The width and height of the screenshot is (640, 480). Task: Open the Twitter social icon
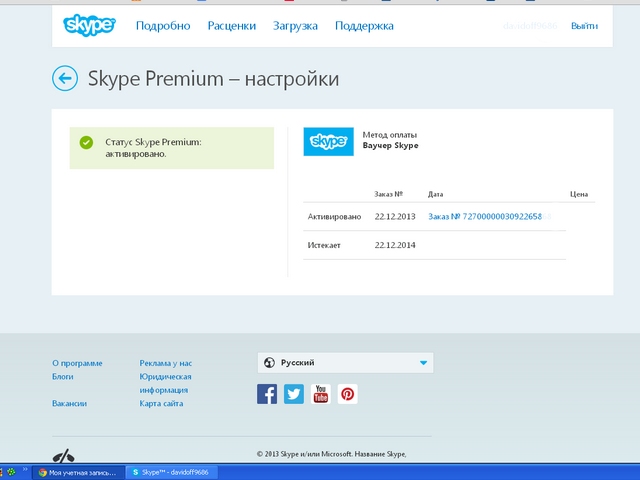click(294, 393)
